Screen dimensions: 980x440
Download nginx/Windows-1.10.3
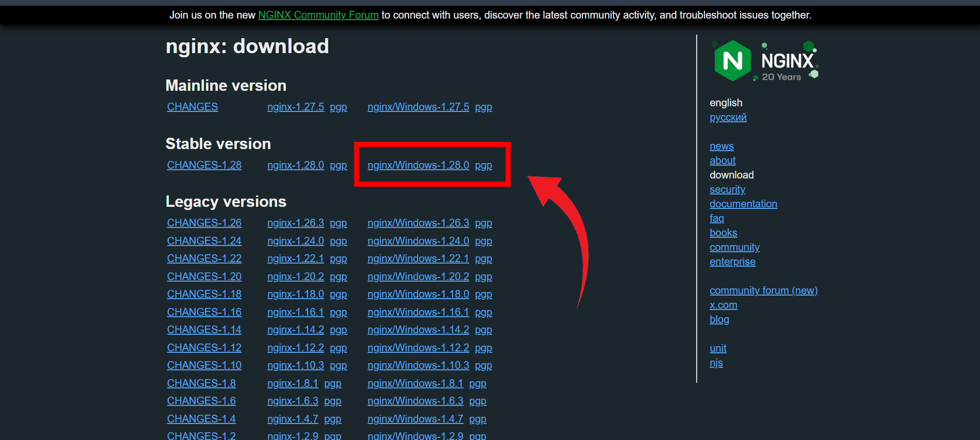419,365
